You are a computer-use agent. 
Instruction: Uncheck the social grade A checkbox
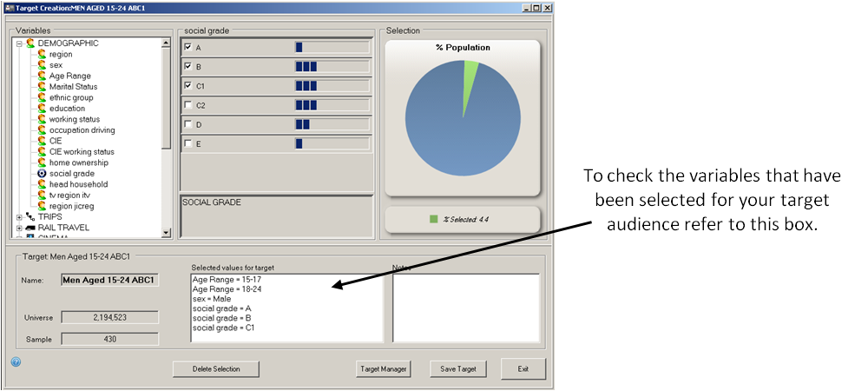point(187,47)
